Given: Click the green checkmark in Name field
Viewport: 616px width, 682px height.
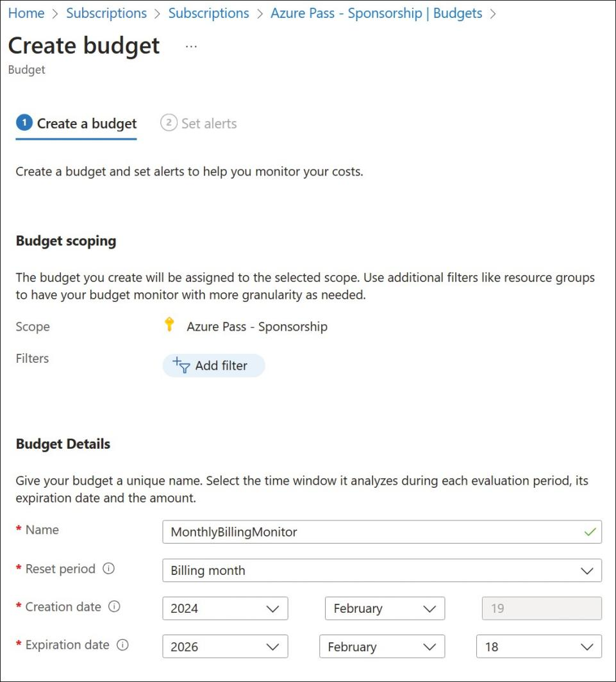Looking at the screenshot, I should click(590, 531).
